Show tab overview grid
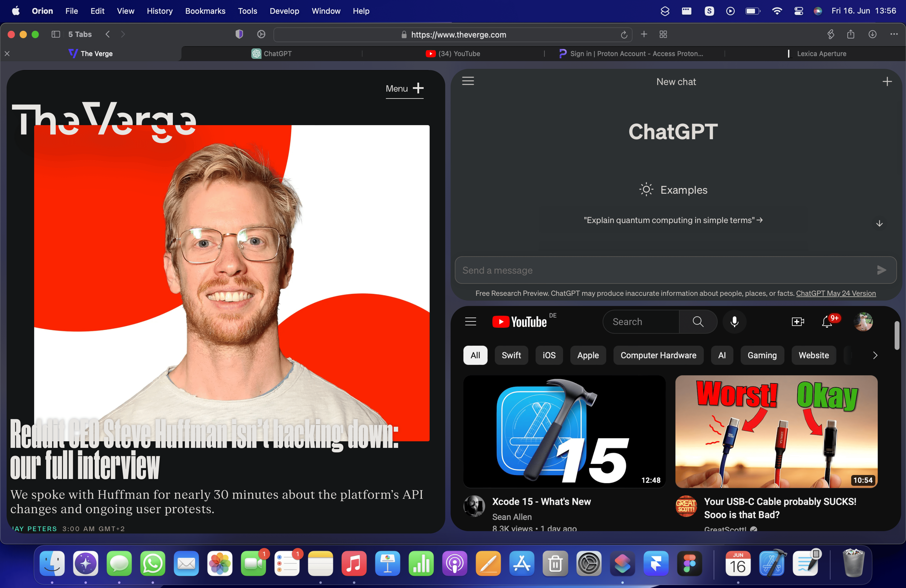This screenshot has height=588, width=906. click(x=663, y=34)
